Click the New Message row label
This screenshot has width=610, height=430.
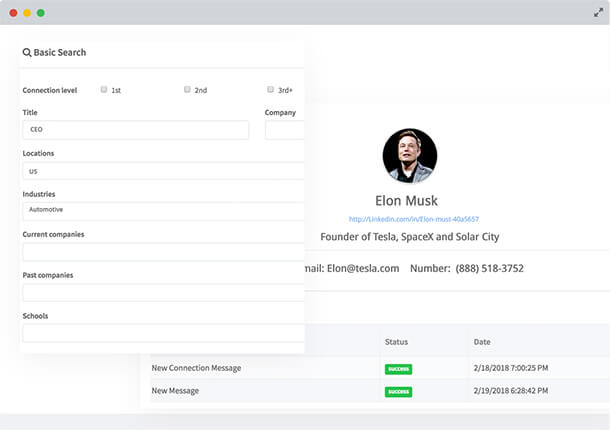coord(175,391)
